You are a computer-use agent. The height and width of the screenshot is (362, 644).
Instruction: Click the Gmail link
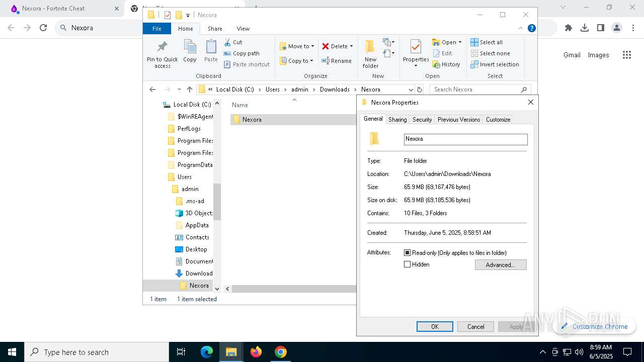(572, 55)
